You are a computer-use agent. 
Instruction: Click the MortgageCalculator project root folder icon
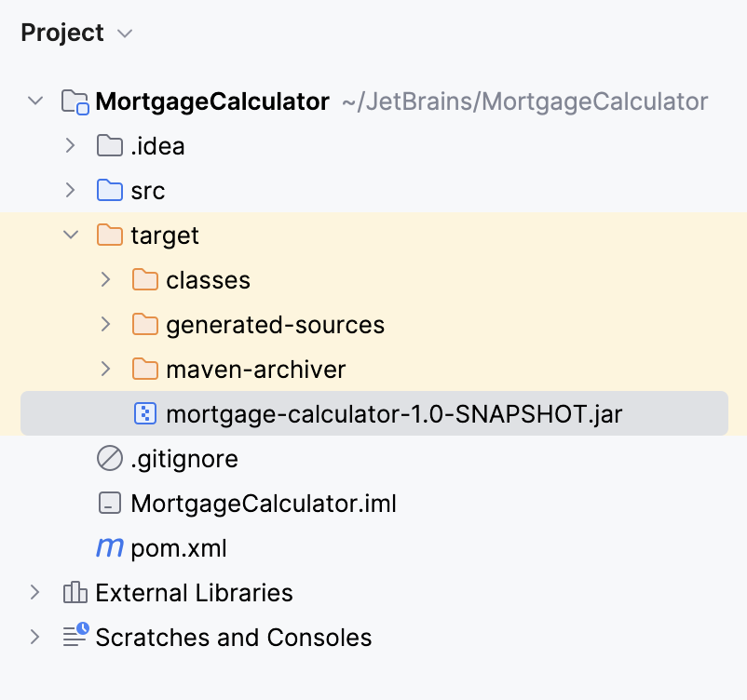tap(74, 101)
